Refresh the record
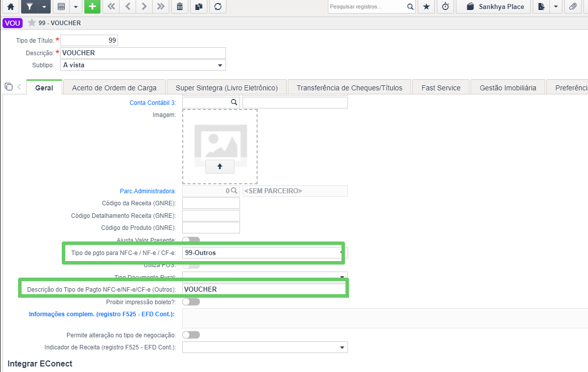This screenshot has height=372, width=588. [218, 7]
